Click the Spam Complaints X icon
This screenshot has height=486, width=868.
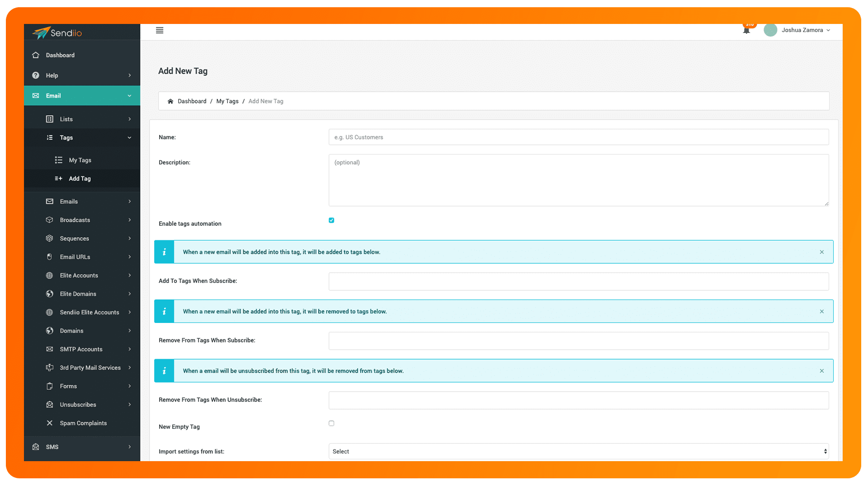click(50, 423)
